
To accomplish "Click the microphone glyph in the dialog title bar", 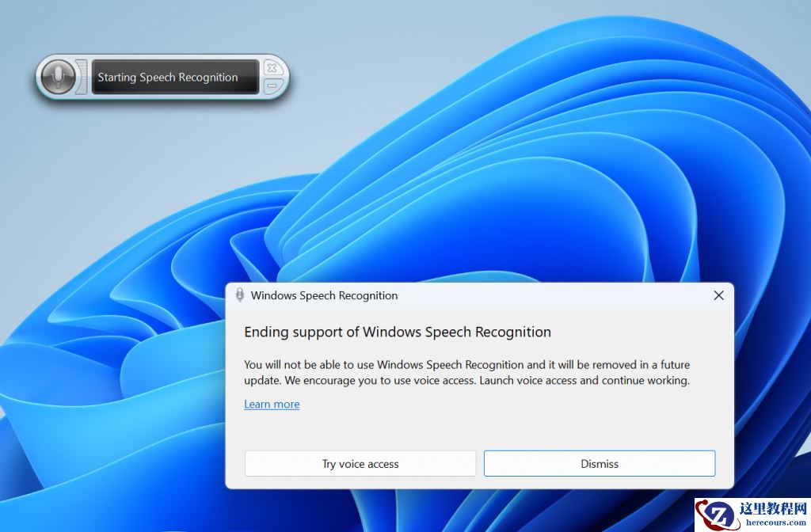I will [x=240, y=295].
